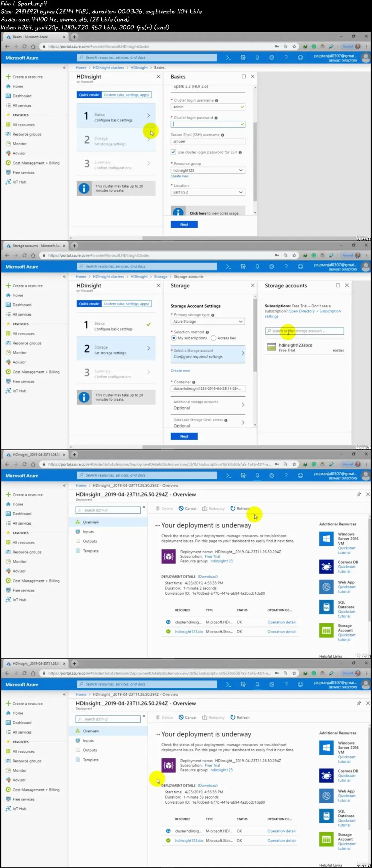The height and width of the screenshot is (868, 372).
Task: Open Cloud Shell in the Basics browser window
Action: click(229, 58)
